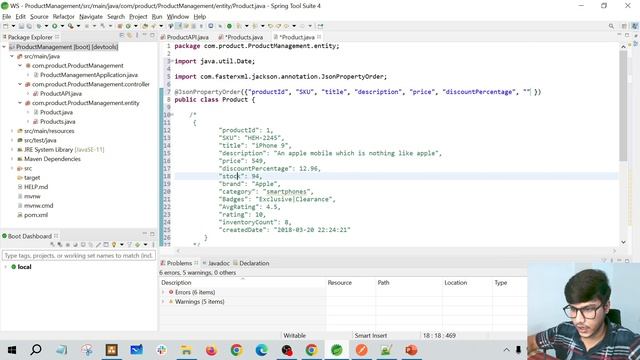640x360 pixels.
Task: Select the target folder
Action: pyautogui.click(x=32, y=178)
